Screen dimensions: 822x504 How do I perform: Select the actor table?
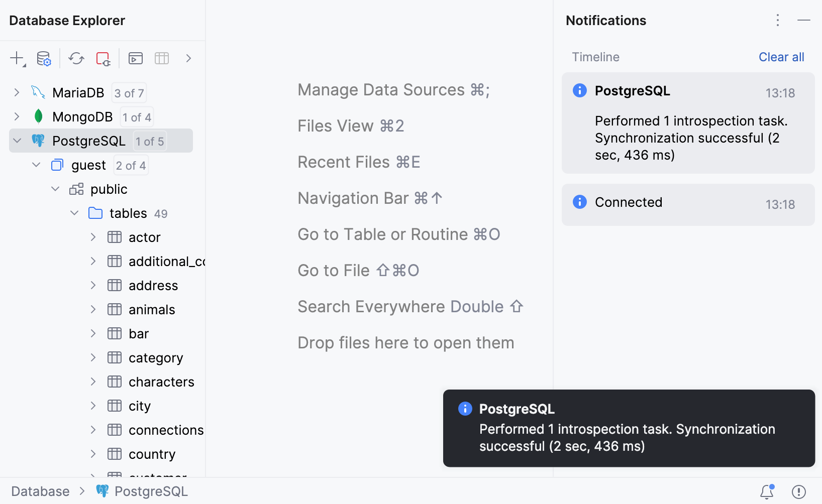[145, 237]
